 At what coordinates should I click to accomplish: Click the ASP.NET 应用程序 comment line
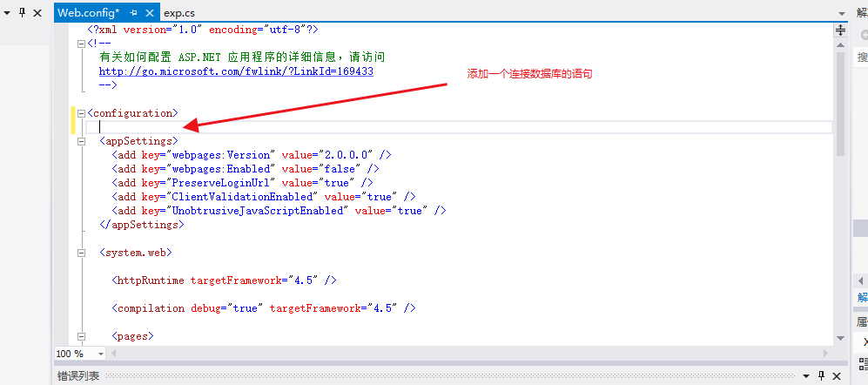pos(242,57)
